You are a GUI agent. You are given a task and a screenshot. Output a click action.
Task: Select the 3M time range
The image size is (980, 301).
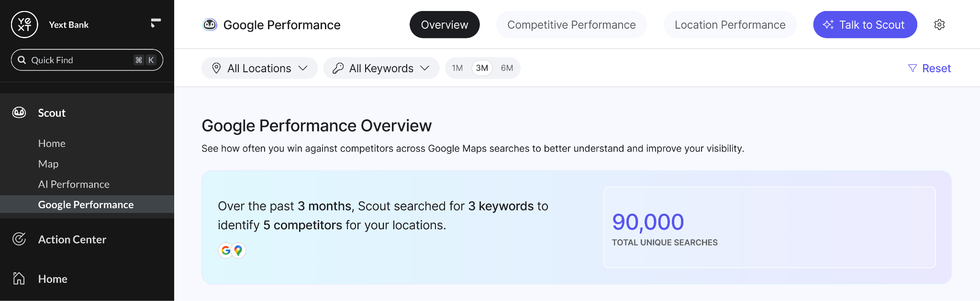tap(482, 68)
